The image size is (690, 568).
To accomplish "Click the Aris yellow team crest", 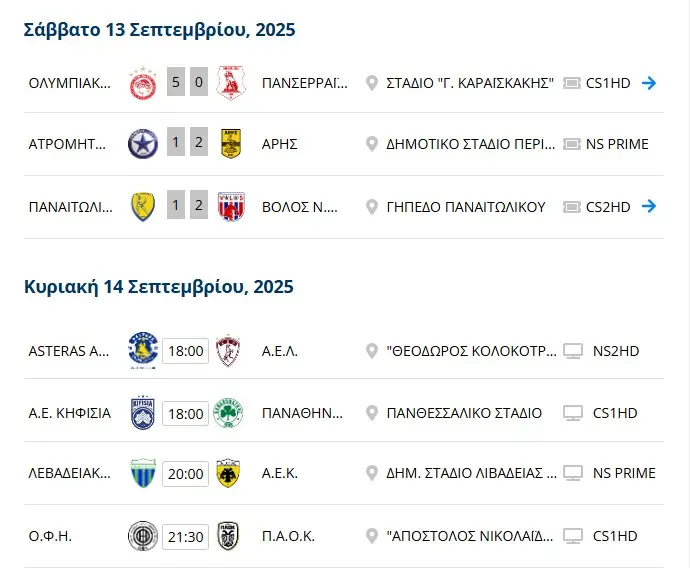I will click(231, 144).
